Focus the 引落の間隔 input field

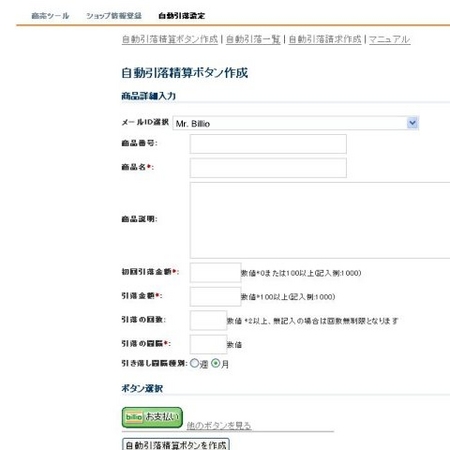point(208,344)
